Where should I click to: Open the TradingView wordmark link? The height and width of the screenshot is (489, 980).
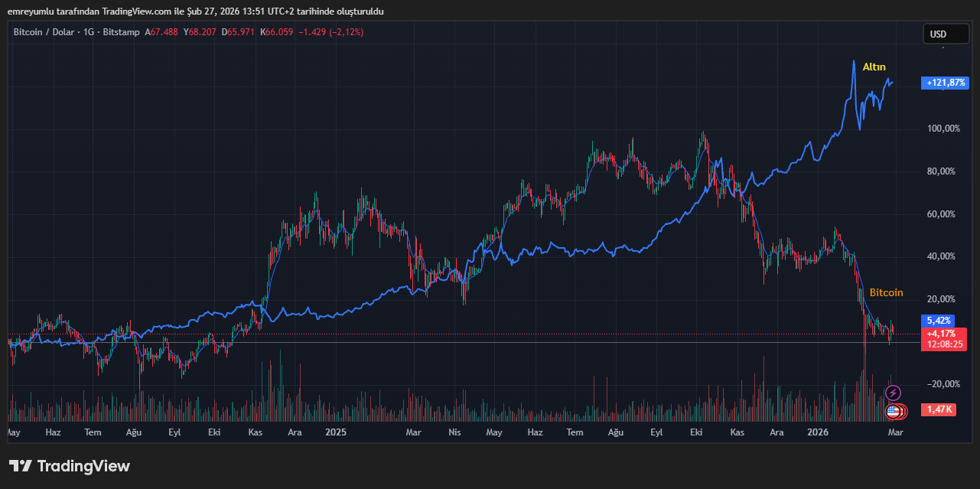pyautogui.click(x=83, y=466)
